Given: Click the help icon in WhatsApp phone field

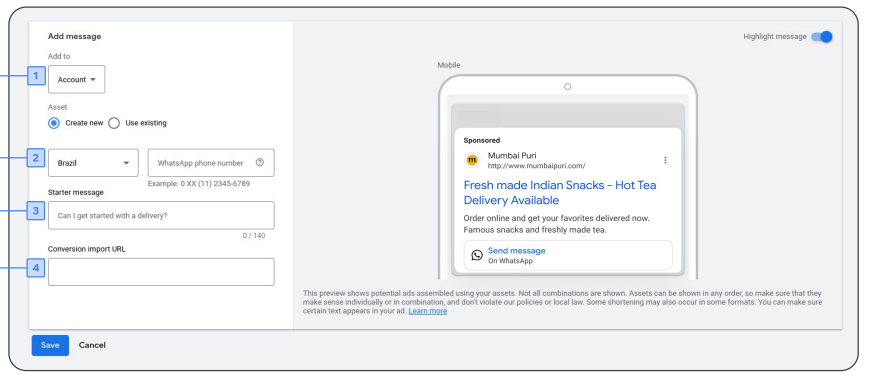Looking at the screenshot, I should [x=260, y=163].
